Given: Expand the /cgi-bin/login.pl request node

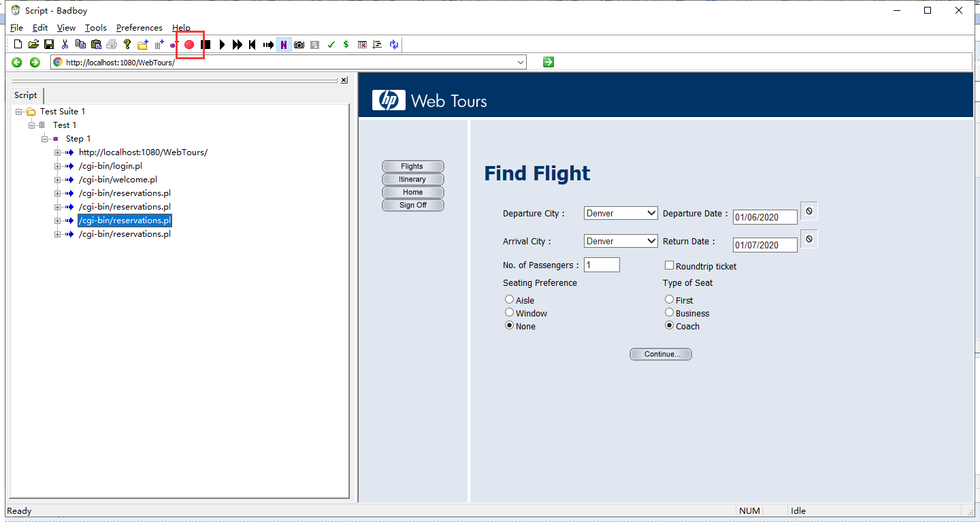Looking at the screenshot, I should click(58, 166).
